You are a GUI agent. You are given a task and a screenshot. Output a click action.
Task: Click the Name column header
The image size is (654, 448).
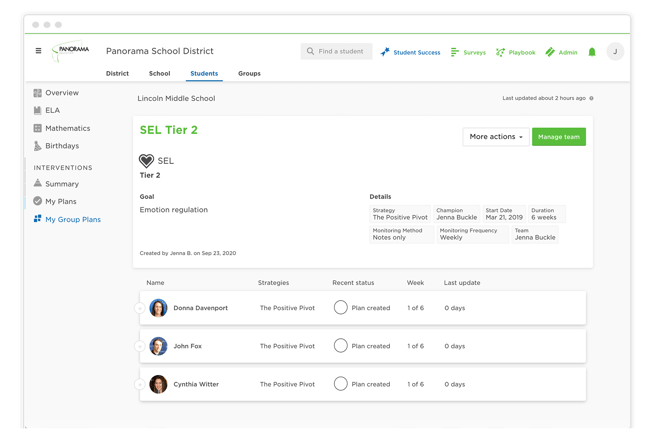pos(155,283)
